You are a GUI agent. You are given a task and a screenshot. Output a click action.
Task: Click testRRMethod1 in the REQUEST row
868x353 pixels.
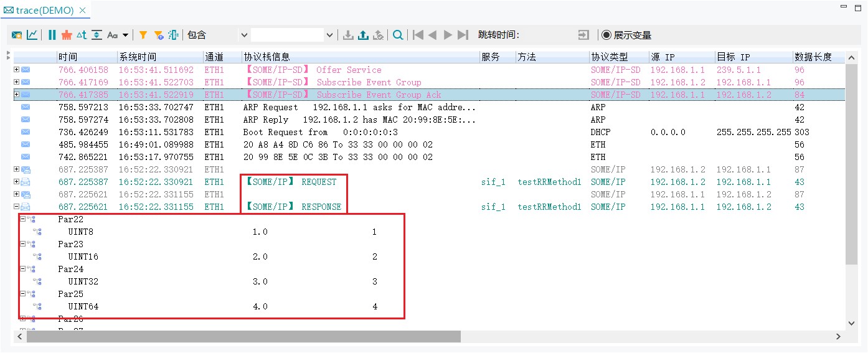(x=549, y=182)
